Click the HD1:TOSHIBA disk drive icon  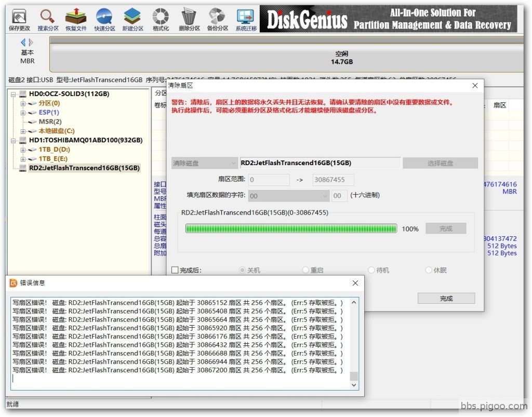click(23, 140)
